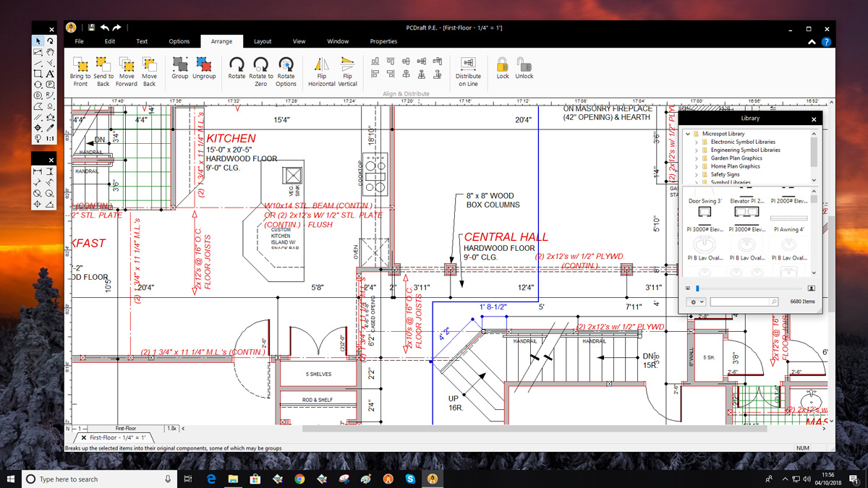Adjust the Library thumbnail size slider
The image size is (868, 488).
pyautogui.click(x=698, y=288)
